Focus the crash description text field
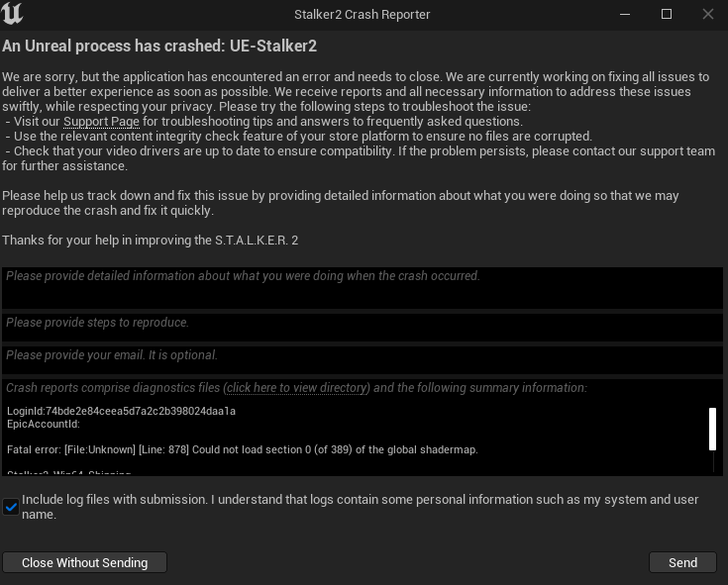 (x=363, y=287)
